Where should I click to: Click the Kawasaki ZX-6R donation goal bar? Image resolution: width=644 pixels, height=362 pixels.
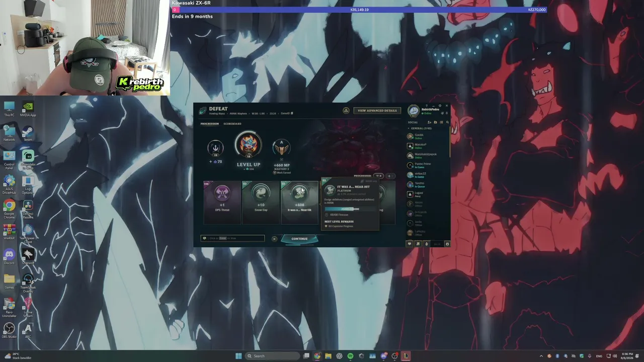[x=359, y=10]
